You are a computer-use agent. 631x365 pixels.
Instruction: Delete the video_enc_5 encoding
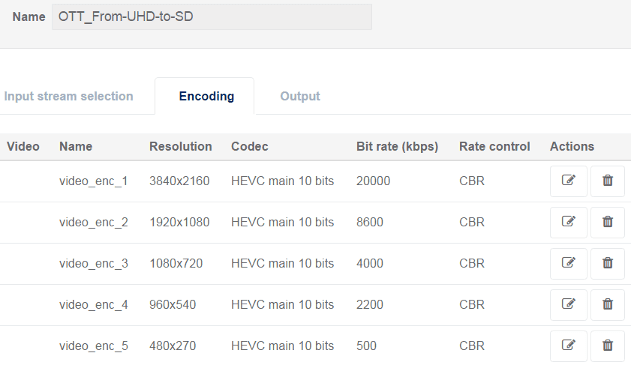[607, 346]
